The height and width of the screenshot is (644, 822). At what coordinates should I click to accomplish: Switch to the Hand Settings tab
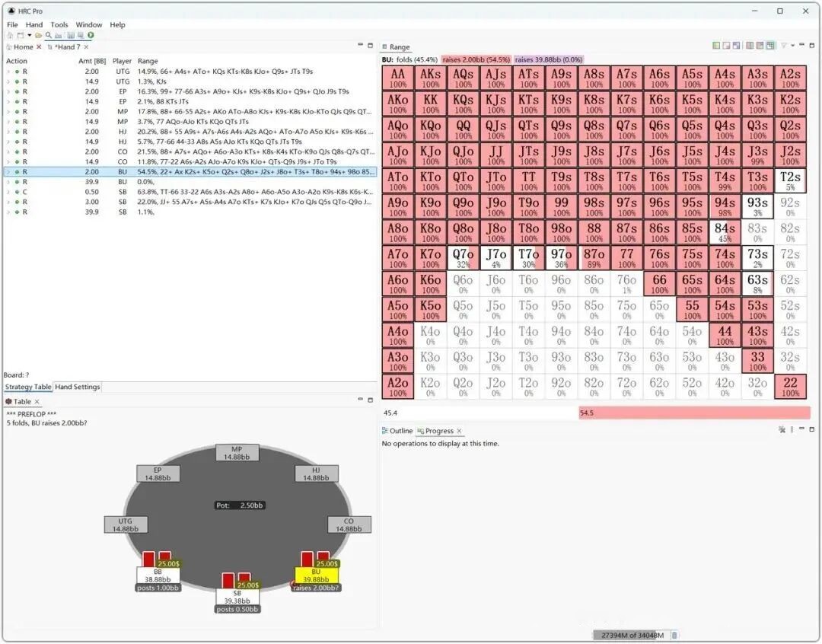[x=78, y=387]
